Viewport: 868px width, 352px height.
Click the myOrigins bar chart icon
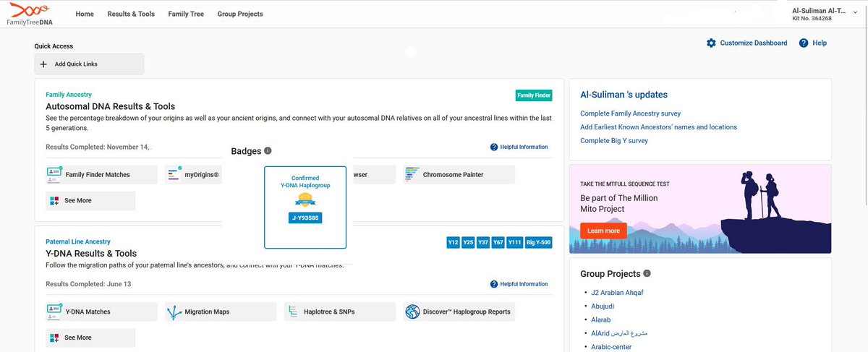click(x=174, y=174)
